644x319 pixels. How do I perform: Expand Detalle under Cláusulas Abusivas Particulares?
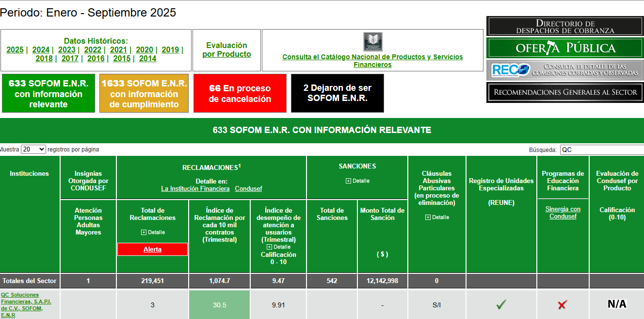point(436,217)
